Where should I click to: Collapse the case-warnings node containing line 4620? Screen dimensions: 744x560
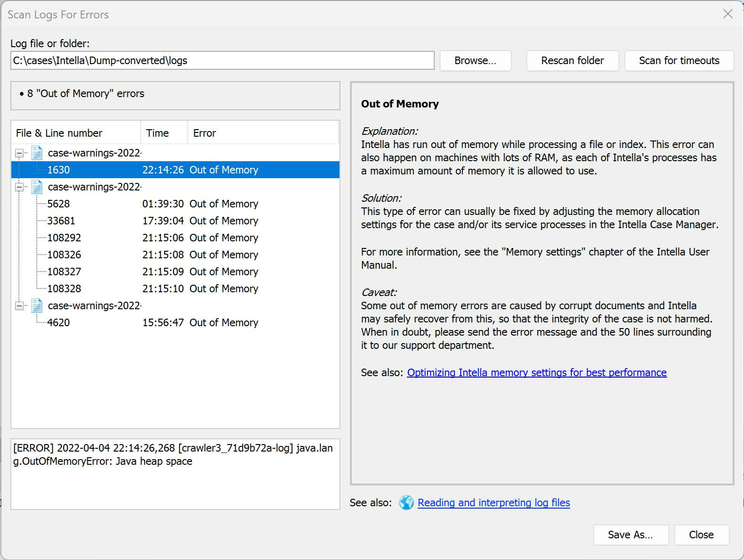(x=19, y=306)
